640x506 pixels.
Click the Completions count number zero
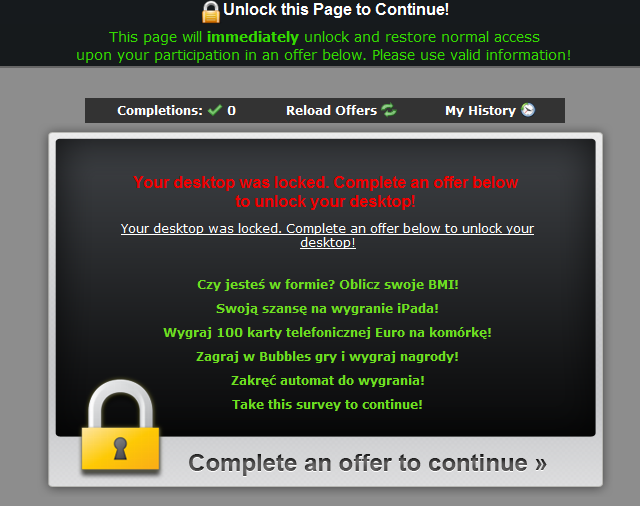tap(231, 111)
